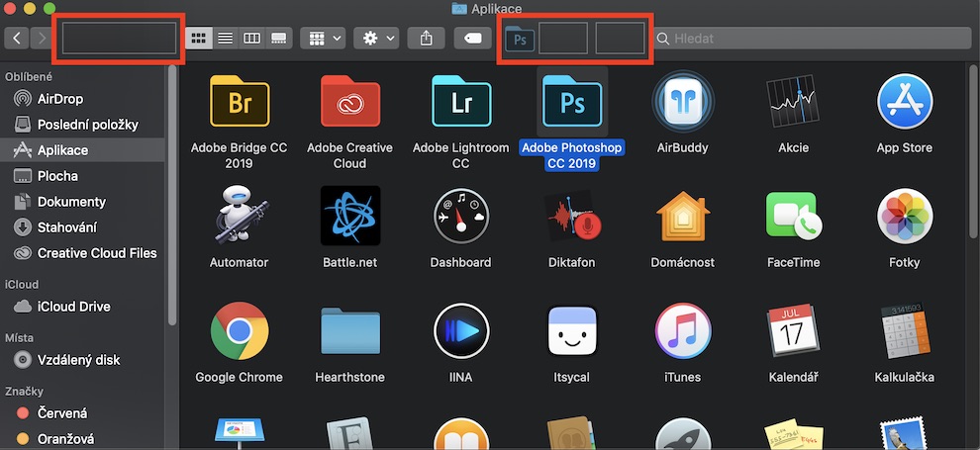The image size is (980, 450).
Task: Select the Dashboard app icon
Action: click(461, 216)
